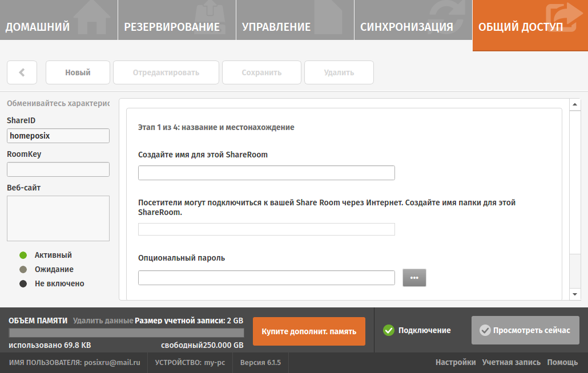The image size is (588, 373).
Task: Click the 'использовано 69.8 KB' text
Action: click(x=50, y=345)
